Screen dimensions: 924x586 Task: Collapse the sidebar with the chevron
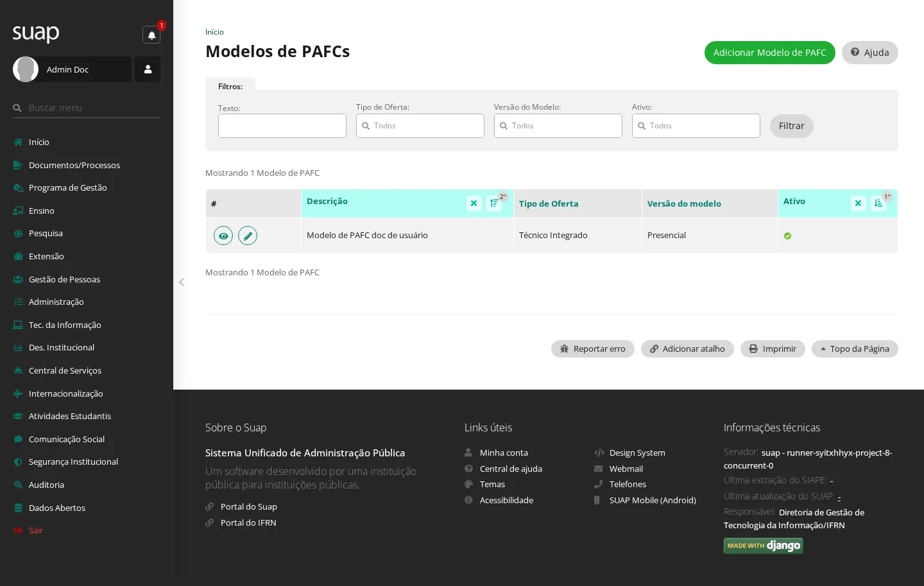[182, 282]
